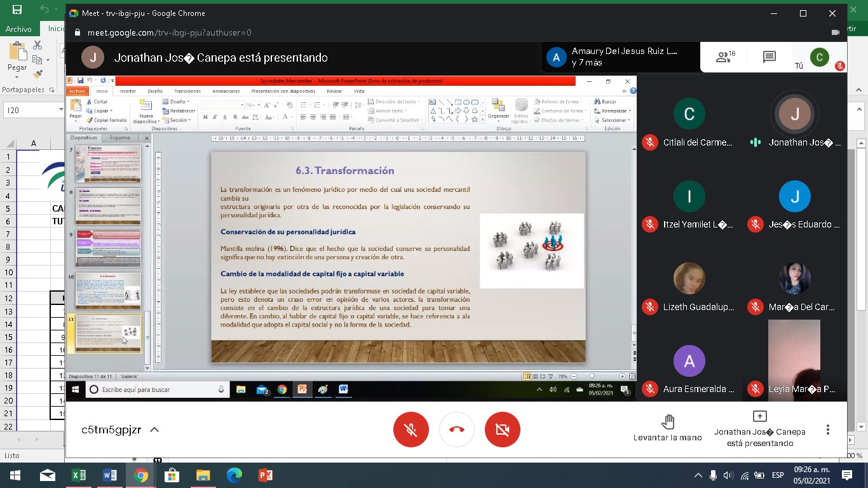Open the Archivo tab in Excel
Image resolution: width=868 pixels, height=488 pixels.
click(18, 29)
